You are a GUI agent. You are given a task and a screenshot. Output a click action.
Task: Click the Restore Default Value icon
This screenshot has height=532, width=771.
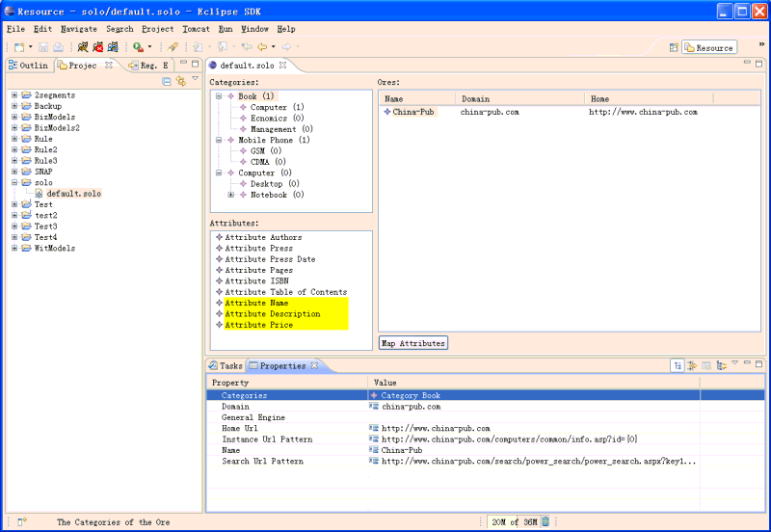706,365
